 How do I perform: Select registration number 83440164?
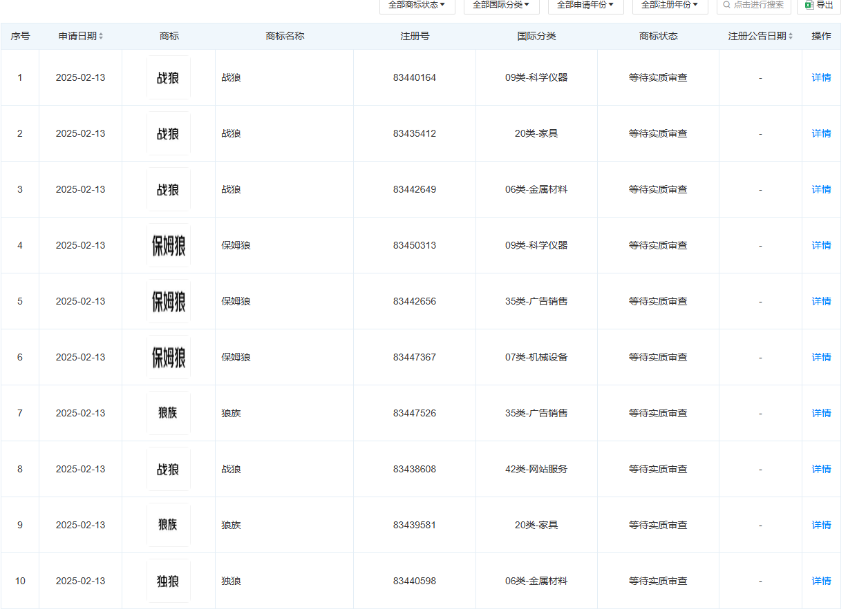(415, 77)
